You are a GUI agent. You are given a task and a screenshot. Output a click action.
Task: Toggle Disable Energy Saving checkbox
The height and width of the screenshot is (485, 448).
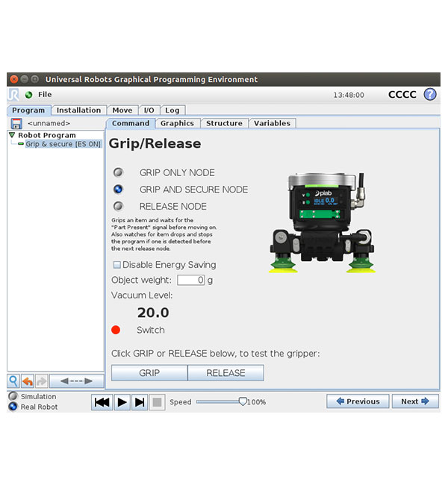pyautogui.click(x=116, y=265)
